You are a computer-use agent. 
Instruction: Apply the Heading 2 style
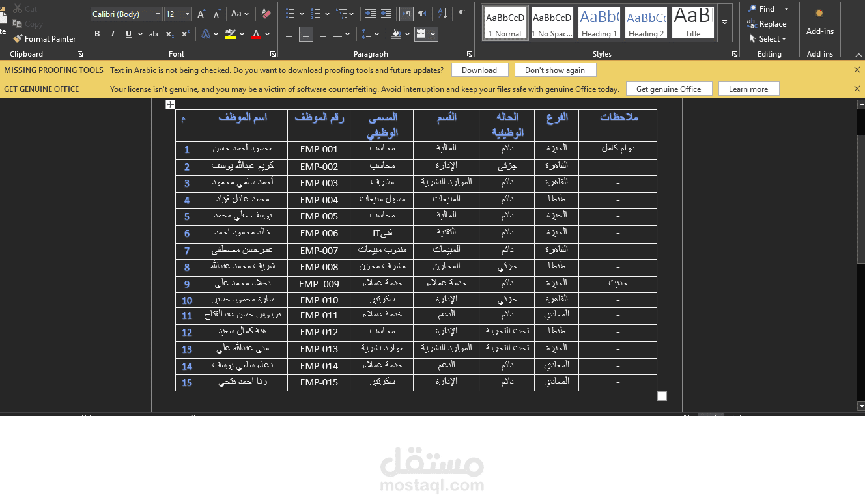(646, 23)
